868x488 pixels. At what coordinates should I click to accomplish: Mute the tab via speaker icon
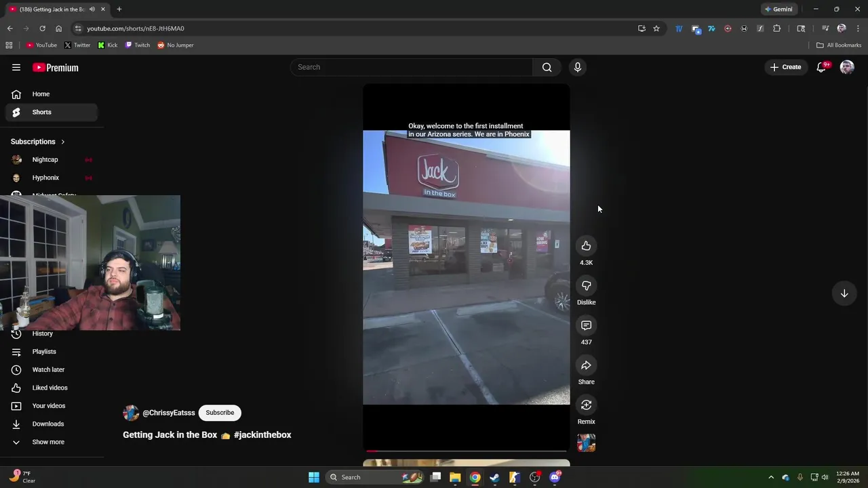(92, 9)
